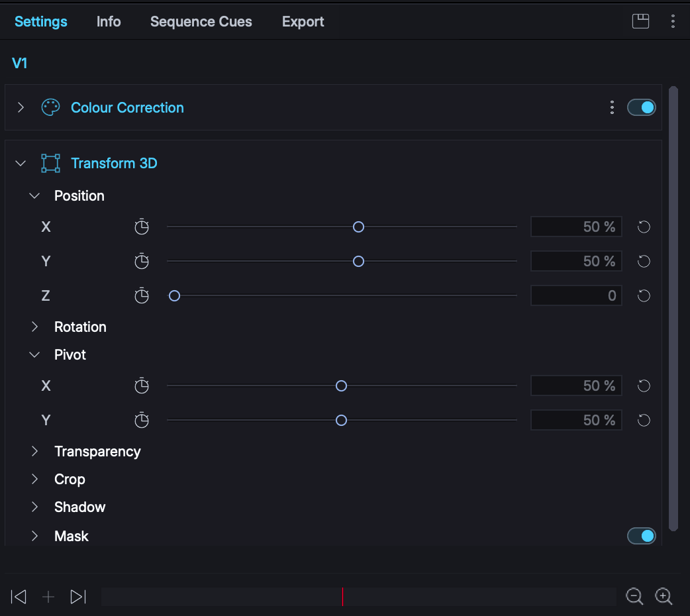Enable keyframing for Position Y
The height and width of the screenshot is (616, 690).
point(142,261)
